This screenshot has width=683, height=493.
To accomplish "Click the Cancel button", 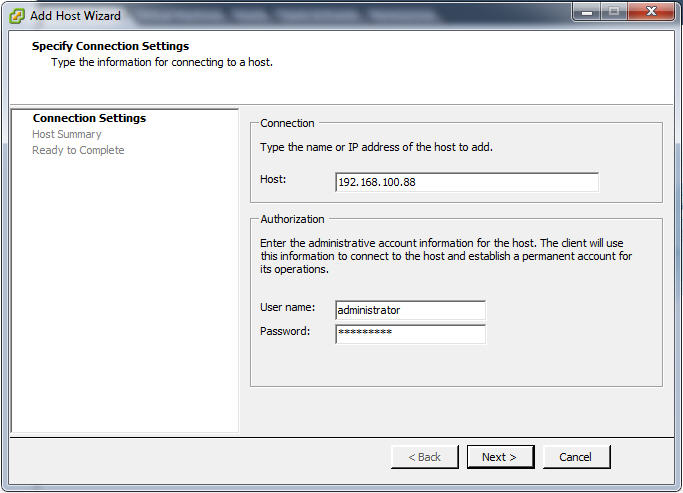I will [575, 457].
